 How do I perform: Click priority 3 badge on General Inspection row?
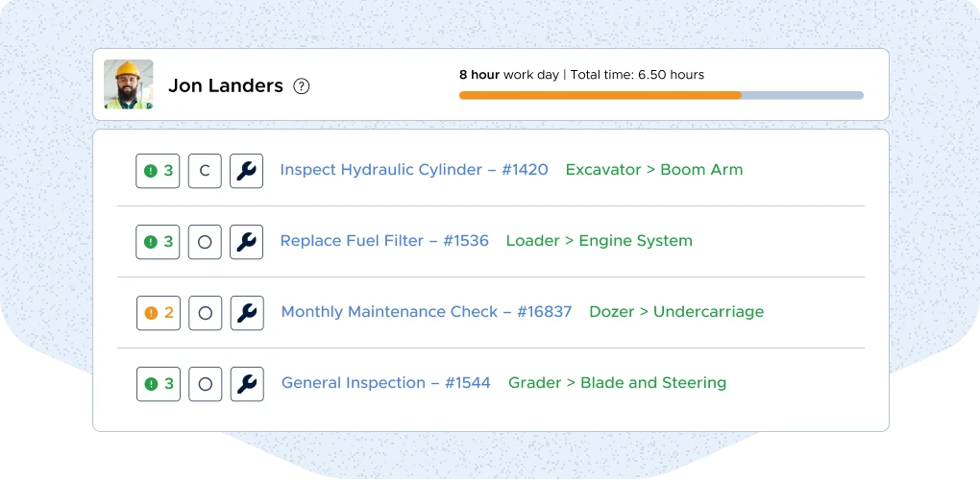pyautogui.click(x=158, y=384)
